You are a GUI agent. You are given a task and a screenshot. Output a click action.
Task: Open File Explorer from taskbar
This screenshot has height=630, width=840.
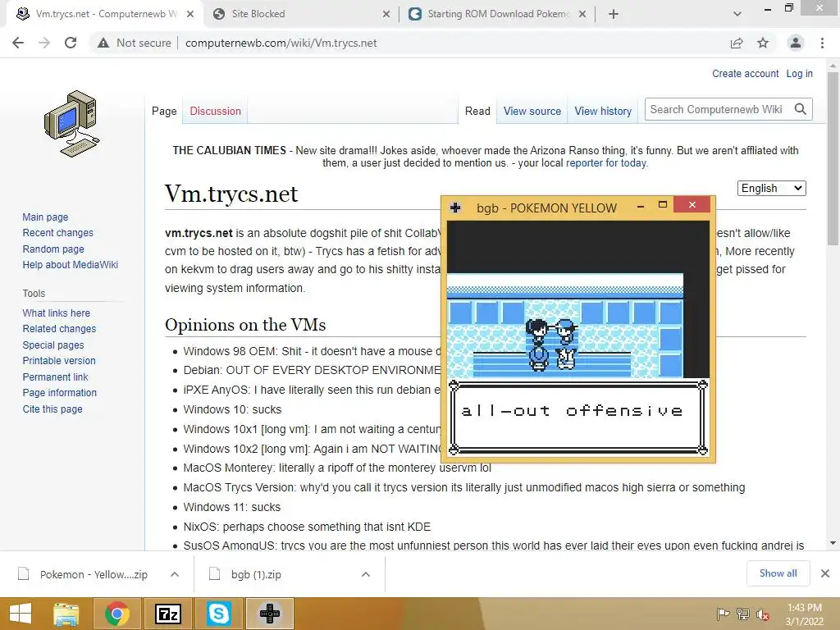click(x=66, y=614)
